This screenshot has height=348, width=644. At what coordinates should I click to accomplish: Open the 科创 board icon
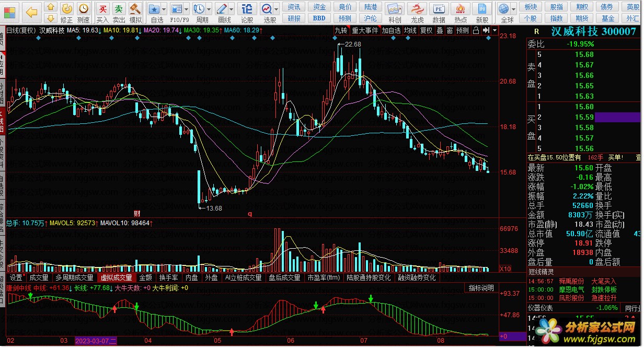pyautogui.click(x=395, y=12)
